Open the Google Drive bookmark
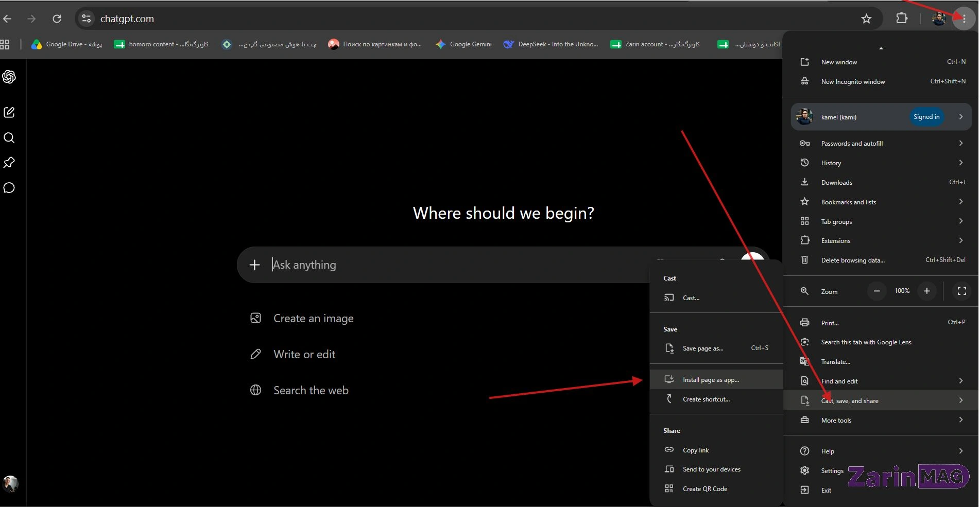This screenshot has width=980, height=507. (x=66, y=44)
